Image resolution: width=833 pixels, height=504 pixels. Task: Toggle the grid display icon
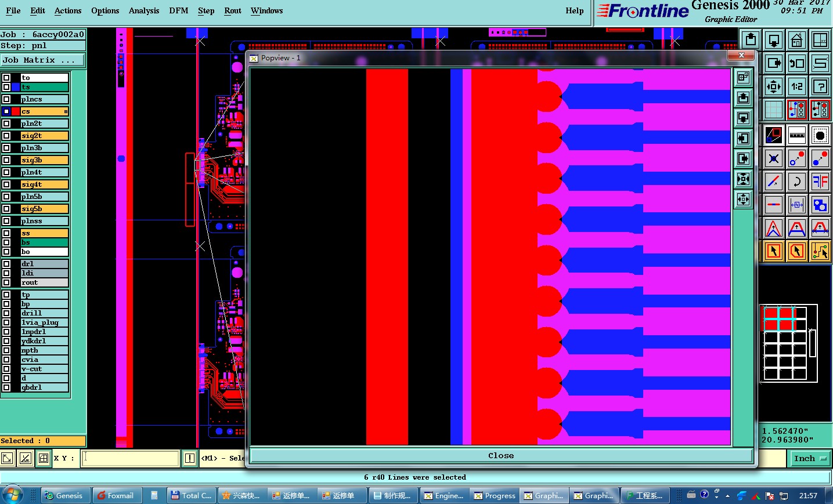pos(774,109)
